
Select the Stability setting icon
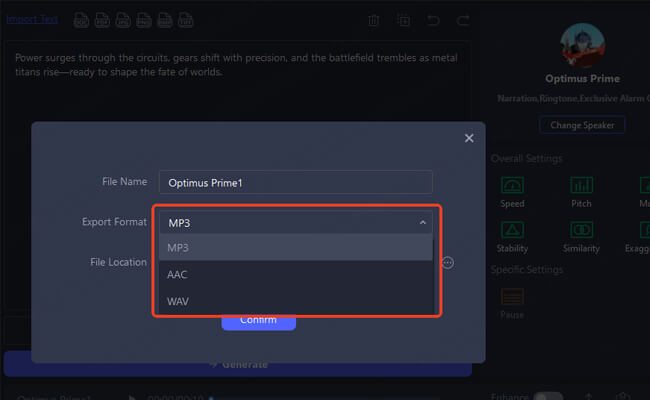[x=512, y=230]
